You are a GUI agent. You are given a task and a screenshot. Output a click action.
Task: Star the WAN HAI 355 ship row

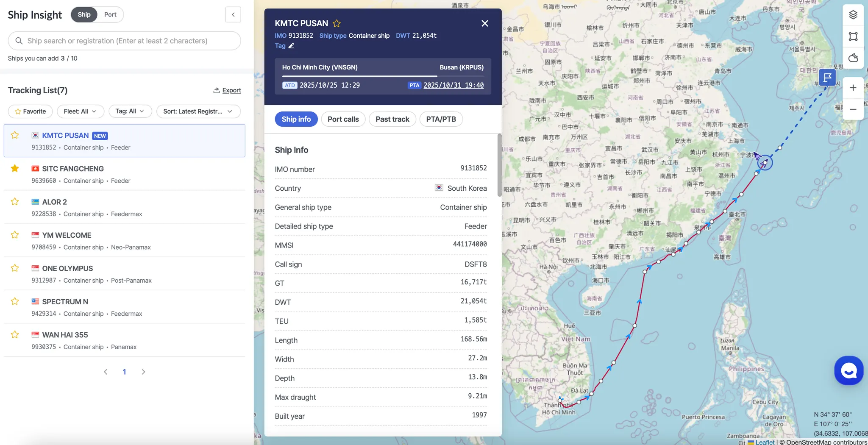click(15, 335)
